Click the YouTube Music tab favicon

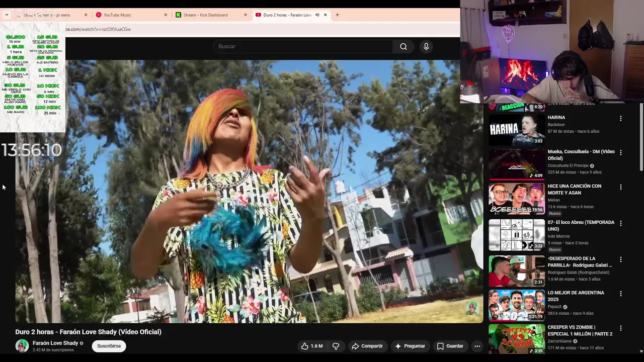pos(99,15)
